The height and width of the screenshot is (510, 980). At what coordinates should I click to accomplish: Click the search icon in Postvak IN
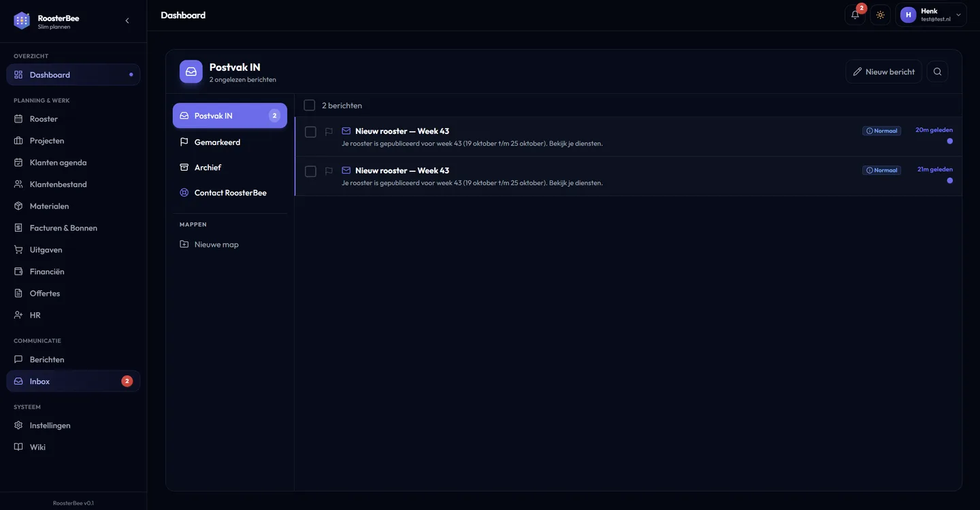click(937, 71)
